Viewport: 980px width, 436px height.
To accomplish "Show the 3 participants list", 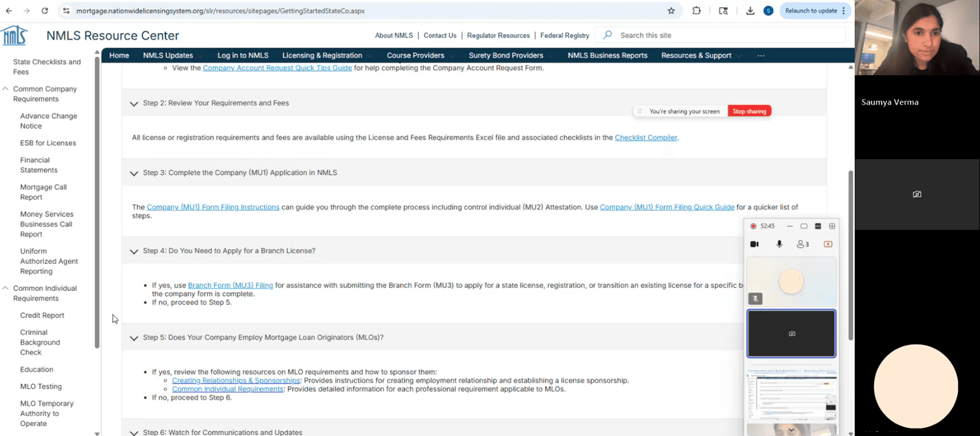I will [803, 244].
